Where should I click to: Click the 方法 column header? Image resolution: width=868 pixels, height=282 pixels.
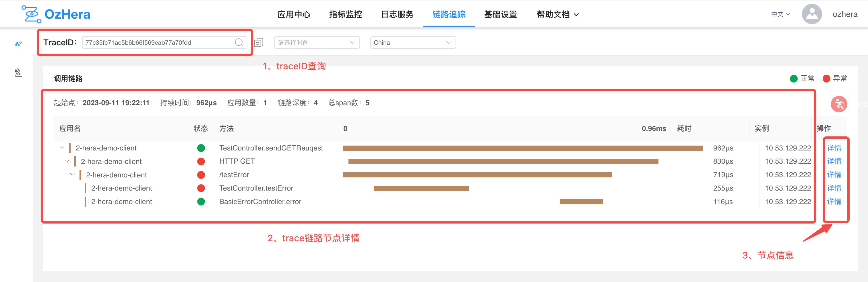point(226,129)
